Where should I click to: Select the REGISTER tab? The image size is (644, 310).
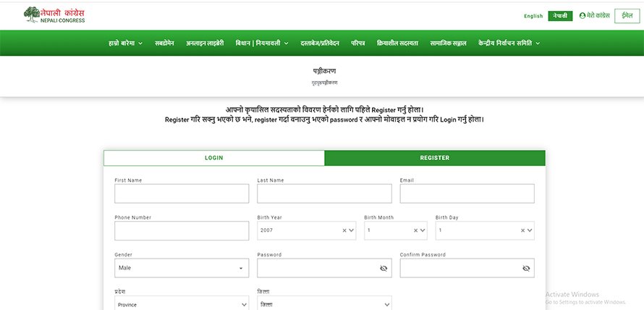[434, 158]
